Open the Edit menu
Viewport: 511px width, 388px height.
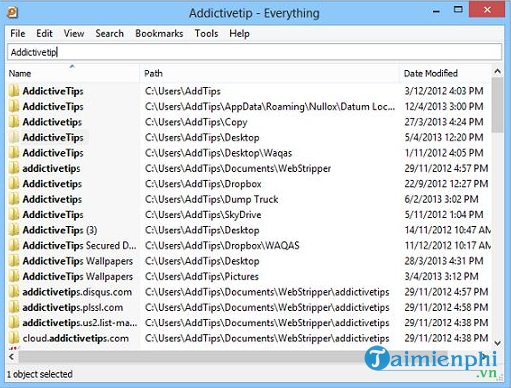coord(44,34)
